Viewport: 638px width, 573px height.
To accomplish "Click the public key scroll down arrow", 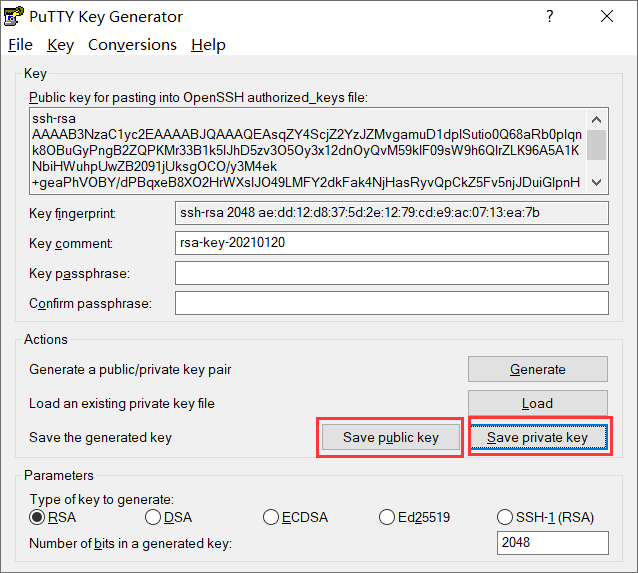I will 596,182.
